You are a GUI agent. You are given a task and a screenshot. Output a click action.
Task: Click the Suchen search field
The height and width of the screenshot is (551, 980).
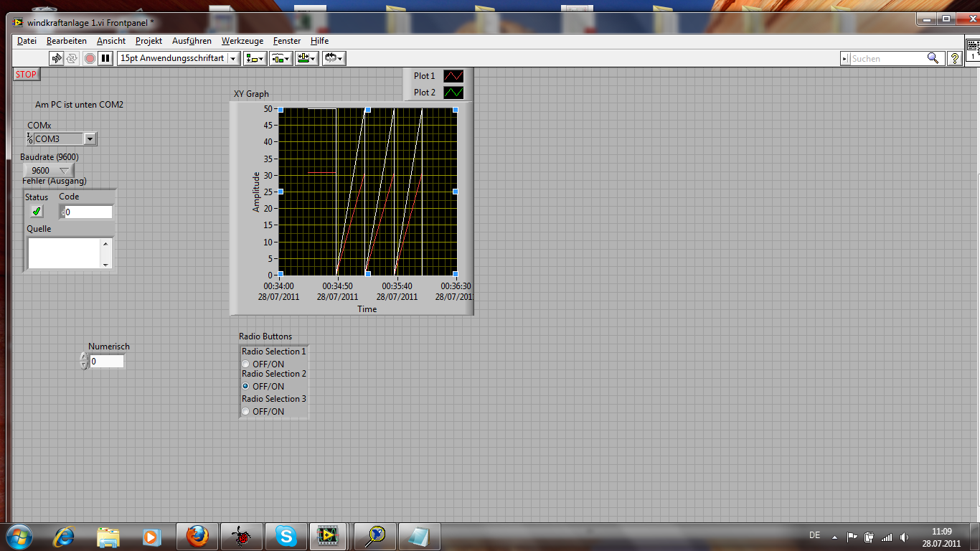tap(887, 58)
